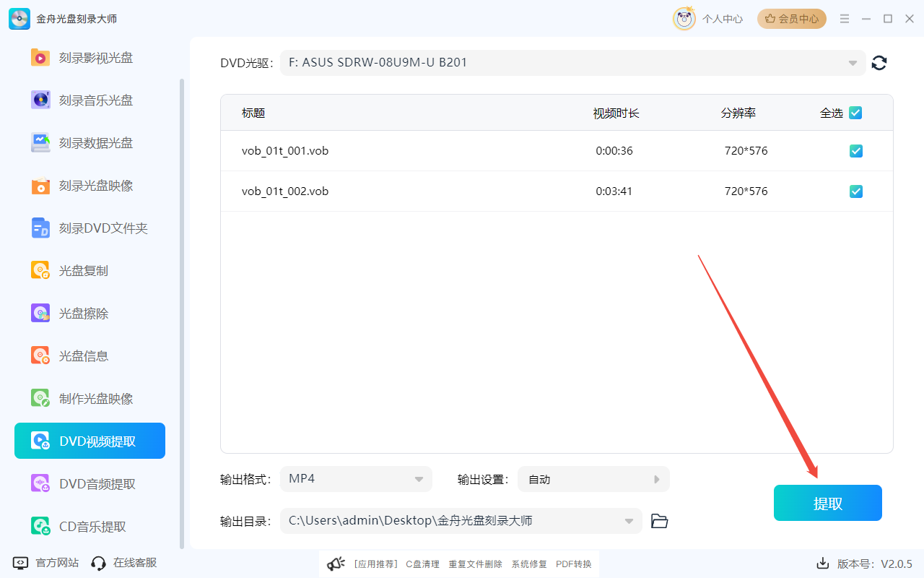The height and width of the screenshot is (578, 924).
Task: Select DVD音频提取 menu item
Action: (x=90, y=484)
